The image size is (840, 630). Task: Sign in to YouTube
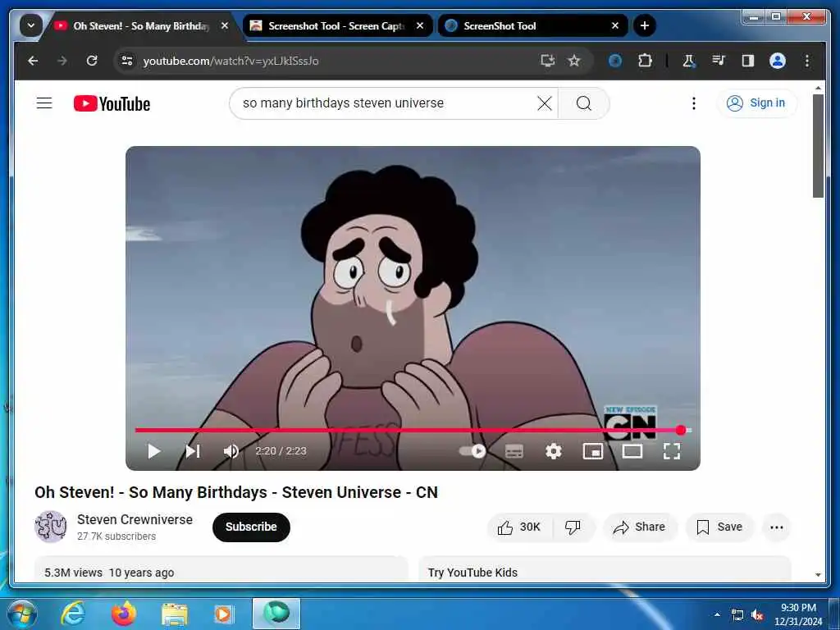click(756, 103)
